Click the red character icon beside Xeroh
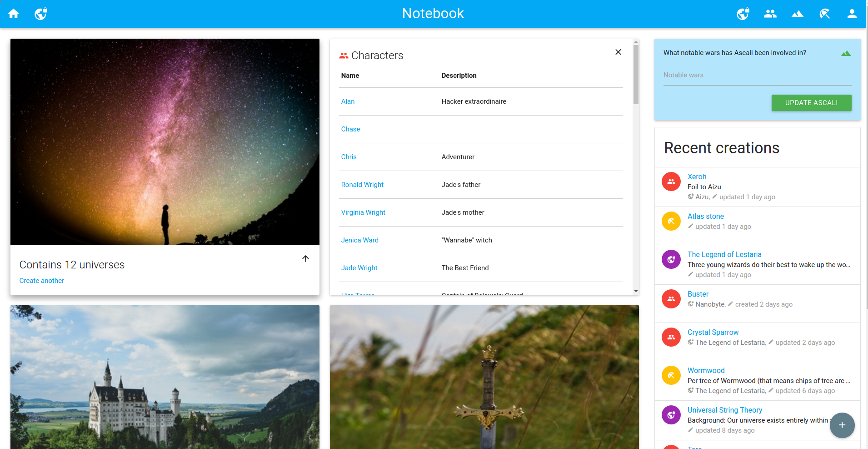The image size is (868, 449). (x=671, y=182)
